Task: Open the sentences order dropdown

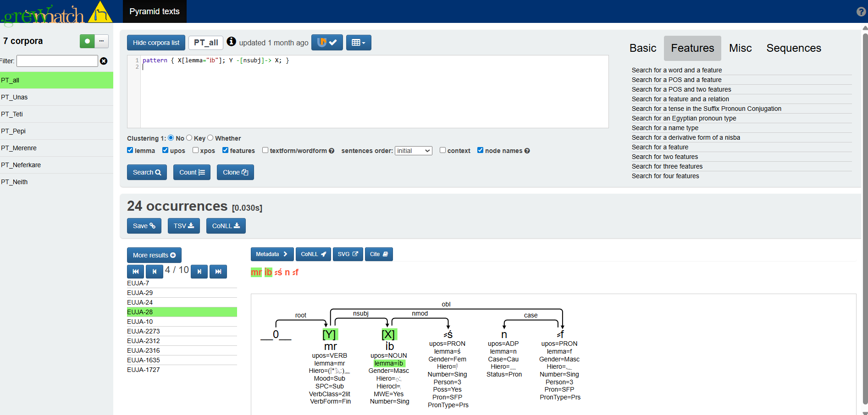Action: tap(413, 151)
